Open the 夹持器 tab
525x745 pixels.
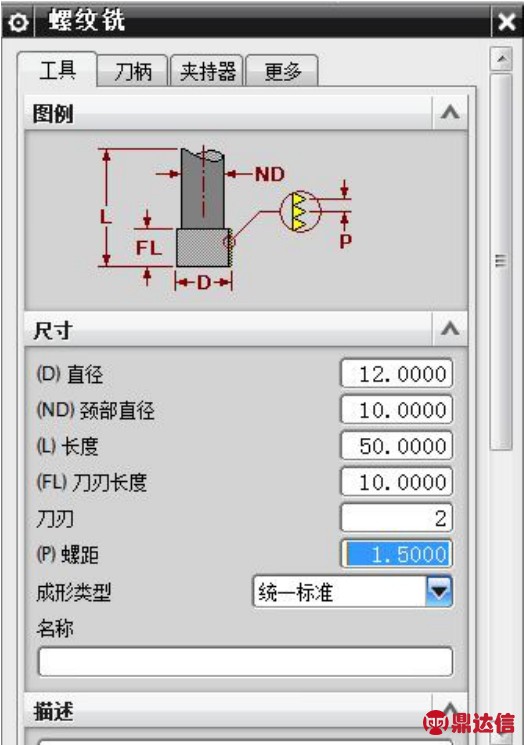[x=208, y=71]
